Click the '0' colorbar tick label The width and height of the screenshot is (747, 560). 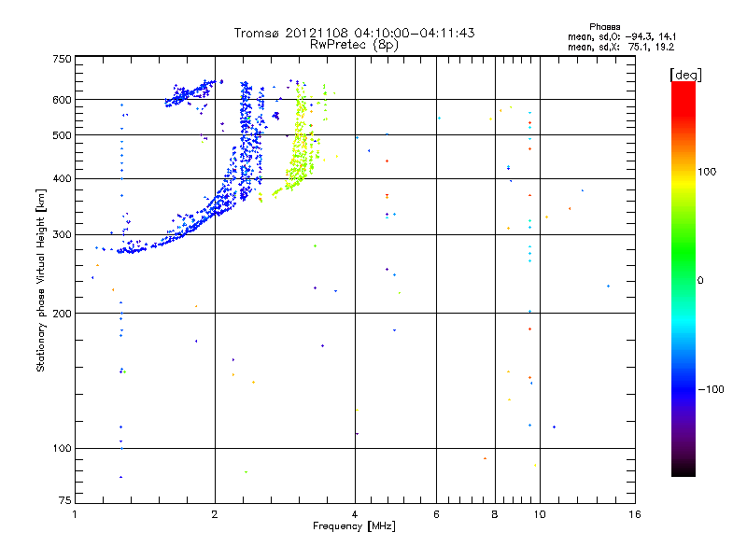pos(700,281)
